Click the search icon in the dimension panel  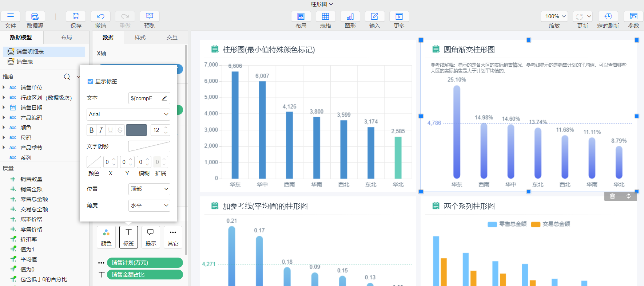click(x=67, y=77)
